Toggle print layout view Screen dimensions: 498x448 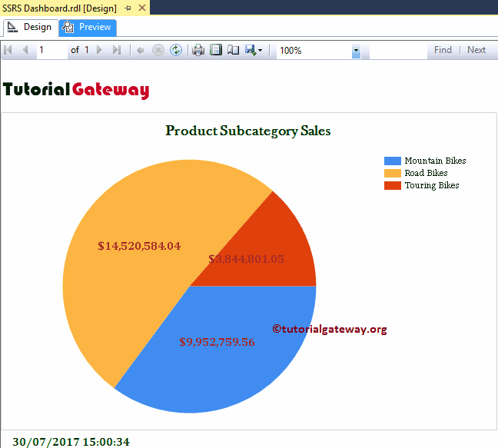pos(216,50)
